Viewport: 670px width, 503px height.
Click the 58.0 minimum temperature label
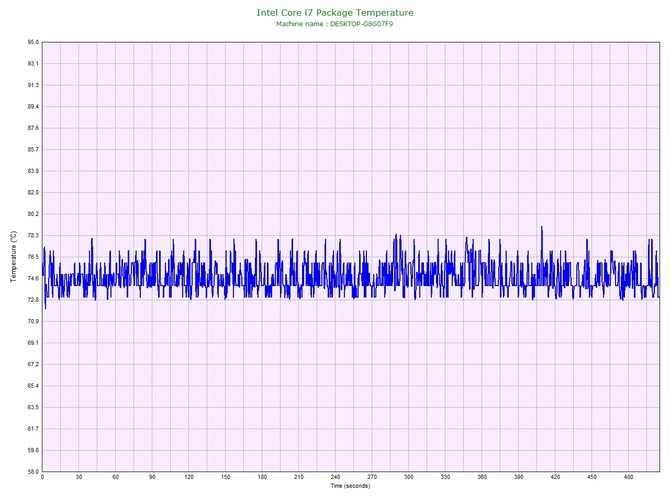[33, 472]
